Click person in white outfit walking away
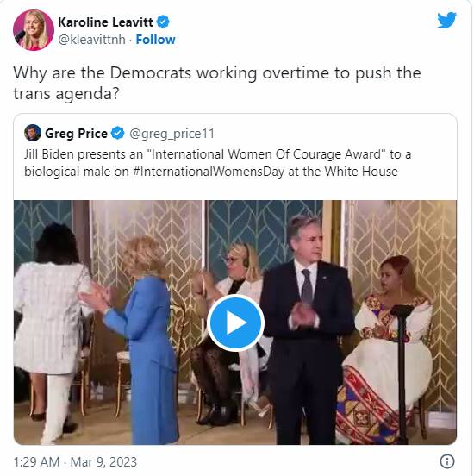Screen dimensions: 474x476 [x=50, y=332]
